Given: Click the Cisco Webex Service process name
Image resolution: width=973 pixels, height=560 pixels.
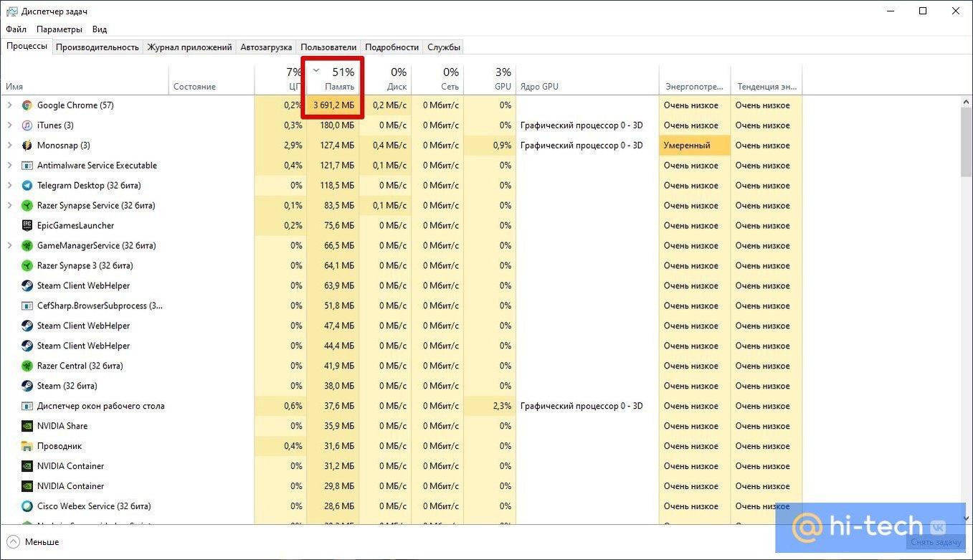Looking at the screenshot, I should (x=94, y=507).
